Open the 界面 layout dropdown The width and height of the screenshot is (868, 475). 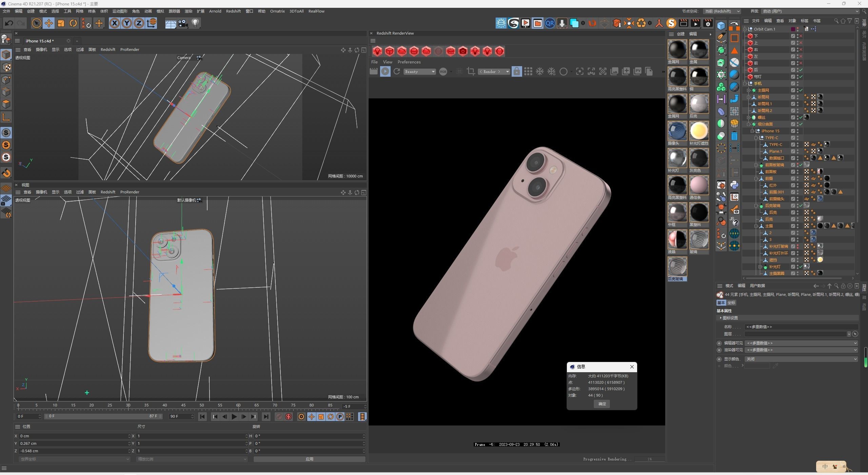click(x=811, y=11)
